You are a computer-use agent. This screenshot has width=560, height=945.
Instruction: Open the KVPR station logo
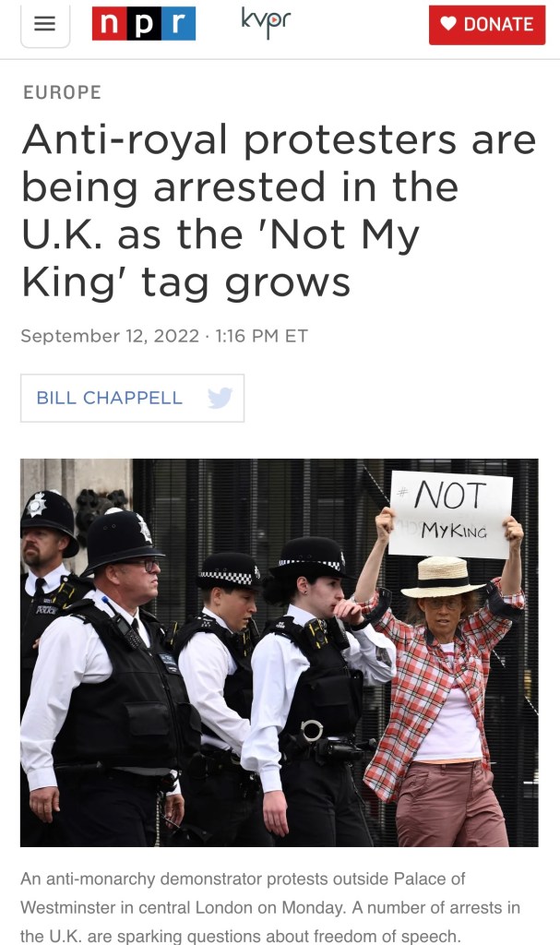(266, 23)
